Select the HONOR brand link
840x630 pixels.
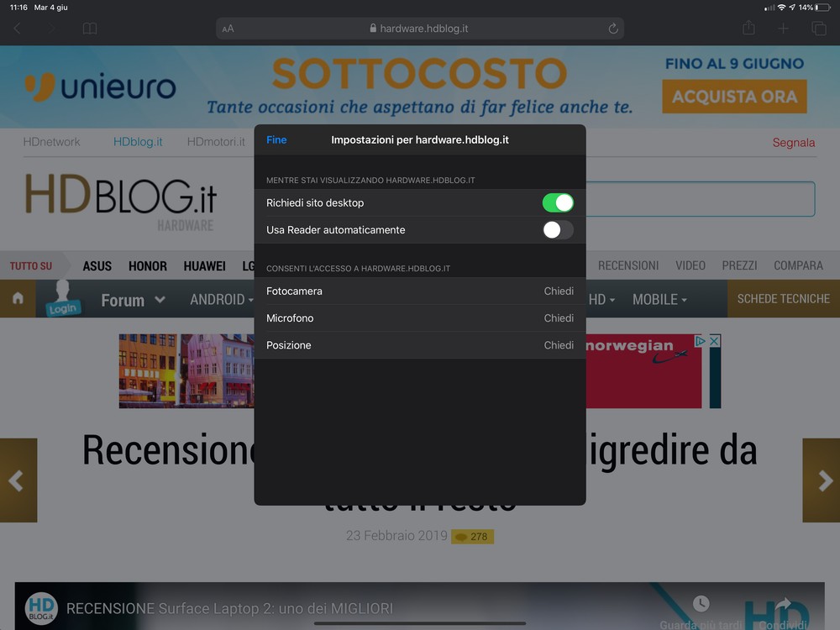(148, 266)
